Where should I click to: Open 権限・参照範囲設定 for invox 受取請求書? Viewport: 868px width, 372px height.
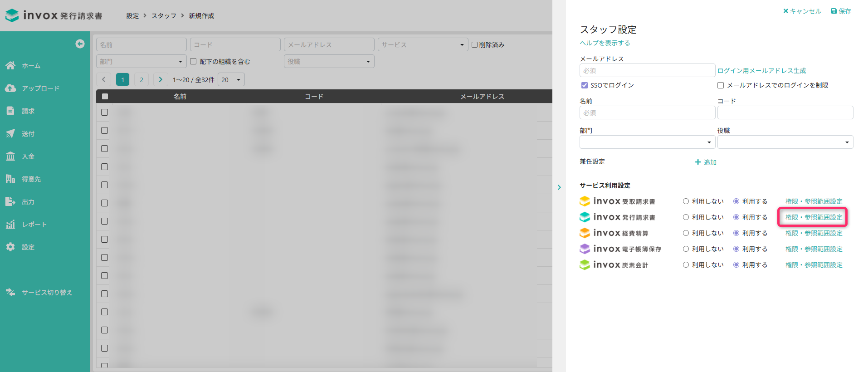814,201
